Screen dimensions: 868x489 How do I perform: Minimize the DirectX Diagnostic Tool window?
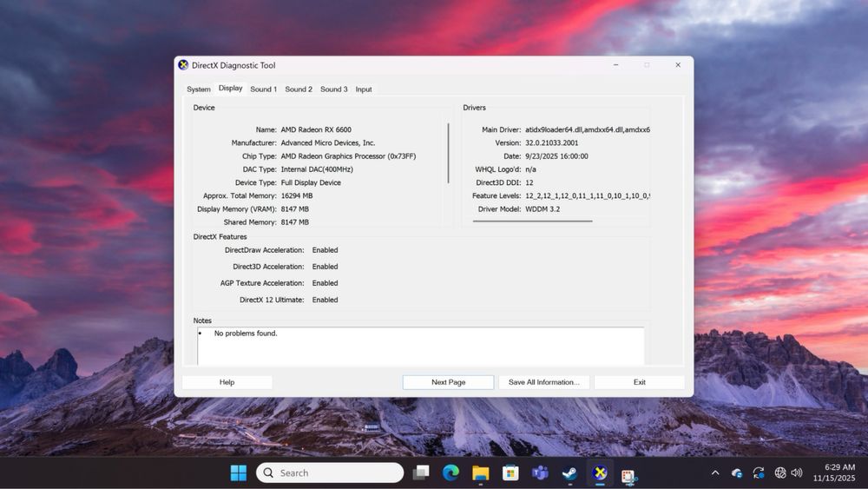[x=615, y=65]
